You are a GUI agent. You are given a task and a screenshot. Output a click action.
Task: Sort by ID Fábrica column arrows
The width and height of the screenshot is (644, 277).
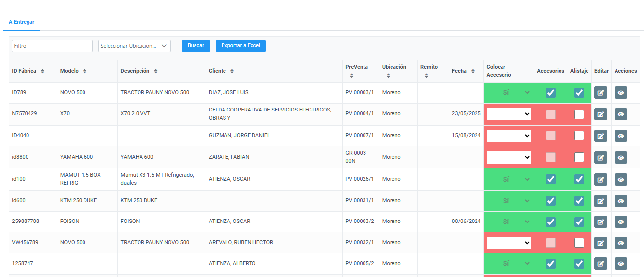[x=42, y=71]
